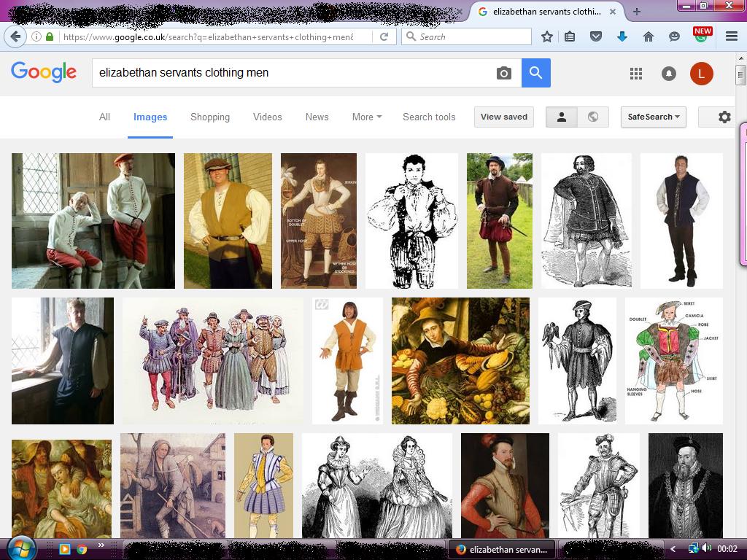Image resolution: width=747 pixels, height=560 pixels.
Task: Open the SafeSearch dropdown
Action: click(x=653, y=117)
